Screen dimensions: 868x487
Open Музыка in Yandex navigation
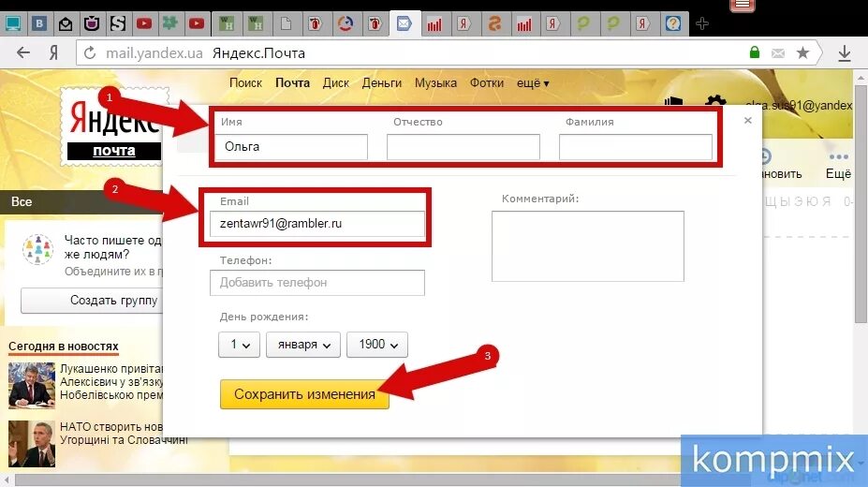click(x=435, y=83)
